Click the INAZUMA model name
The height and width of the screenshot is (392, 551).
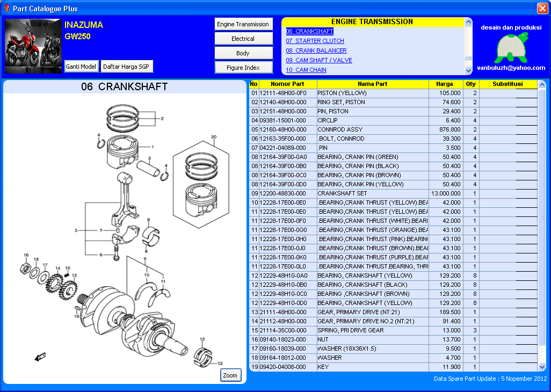pos(84,25)
